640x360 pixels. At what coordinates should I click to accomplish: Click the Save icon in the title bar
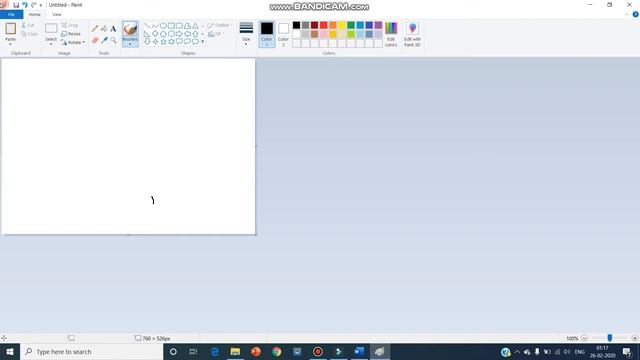click(16, 5)
